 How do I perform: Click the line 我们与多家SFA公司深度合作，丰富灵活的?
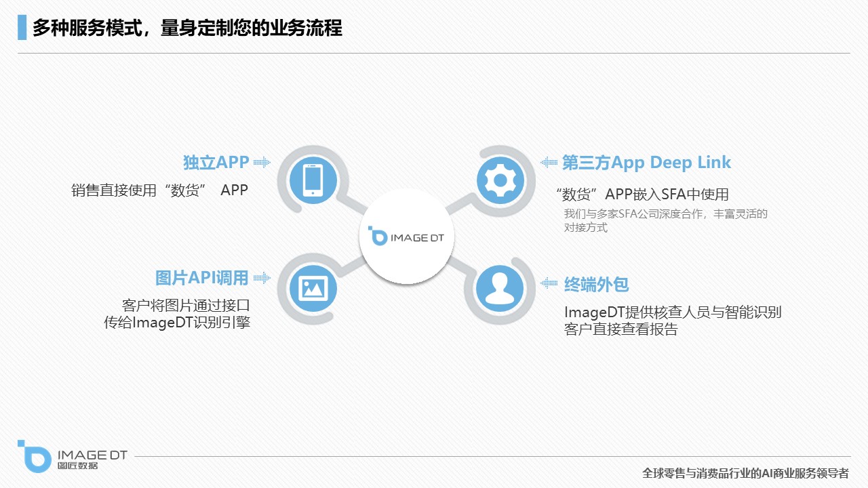666,214
